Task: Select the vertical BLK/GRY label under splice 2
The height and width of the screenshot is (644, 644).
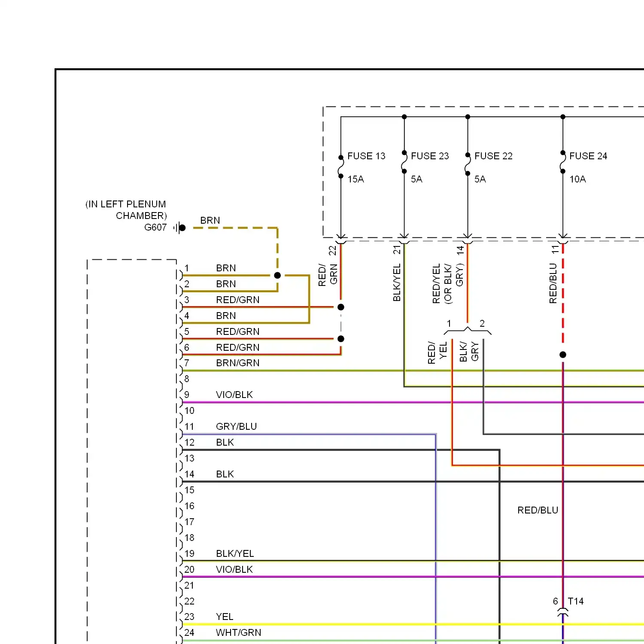Action: [x=469, y=352]
